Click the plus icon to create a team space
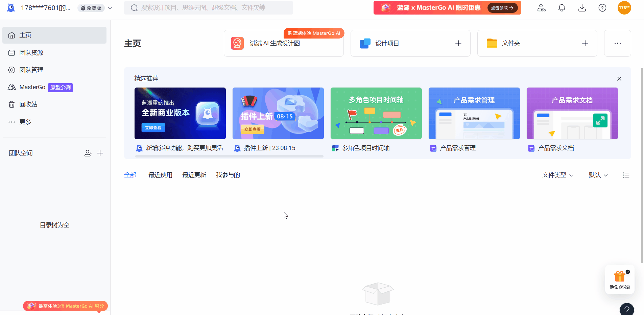 [100, 153]
